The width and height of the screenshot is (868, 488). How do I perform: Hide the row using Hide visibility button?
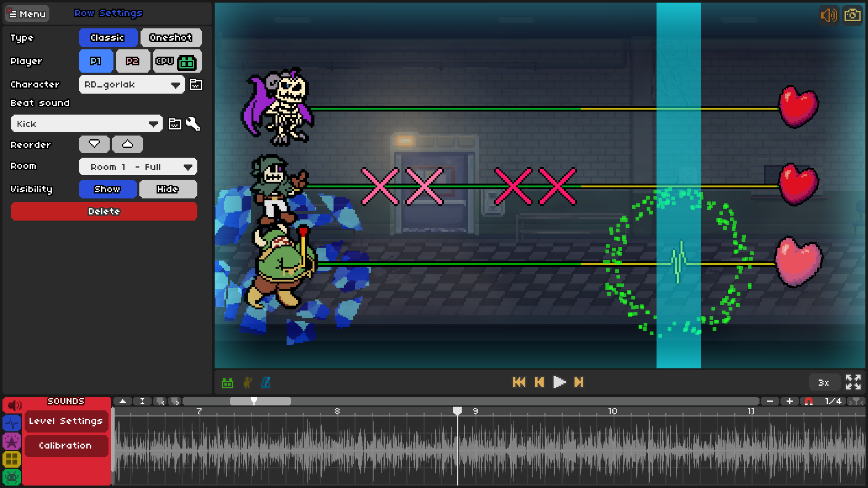168,189
